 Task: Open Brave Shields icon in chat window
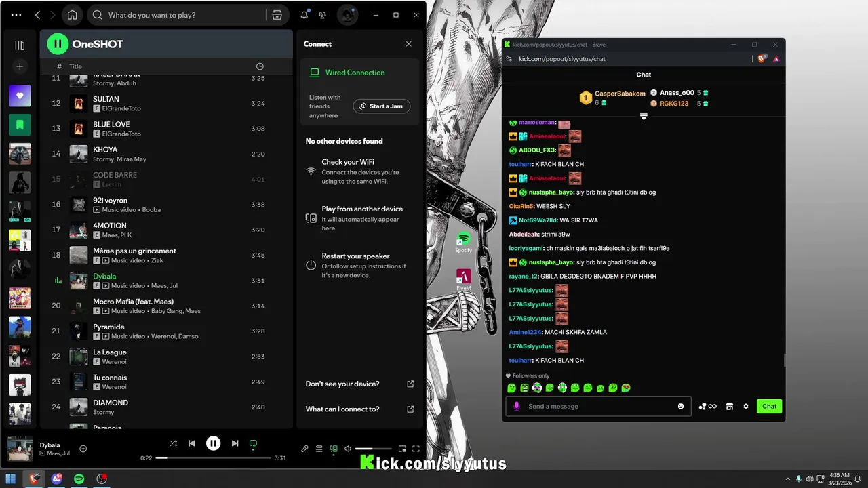coord(763,59)
